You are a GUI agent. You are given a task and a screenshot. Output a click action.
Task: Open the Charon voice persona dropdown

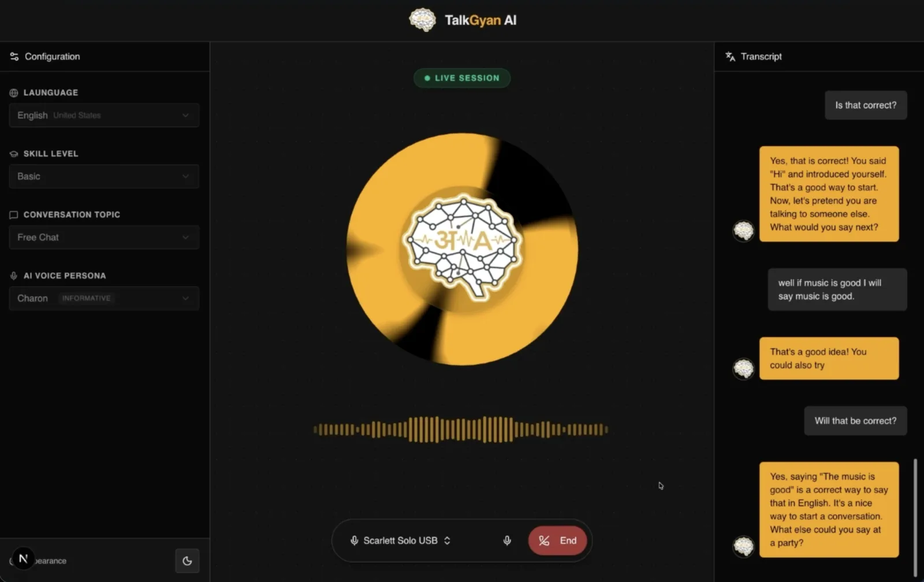(104, 298)
